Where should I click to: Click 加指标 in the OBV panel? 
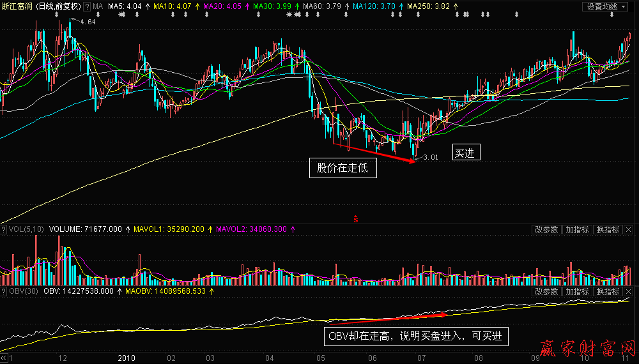577,291
